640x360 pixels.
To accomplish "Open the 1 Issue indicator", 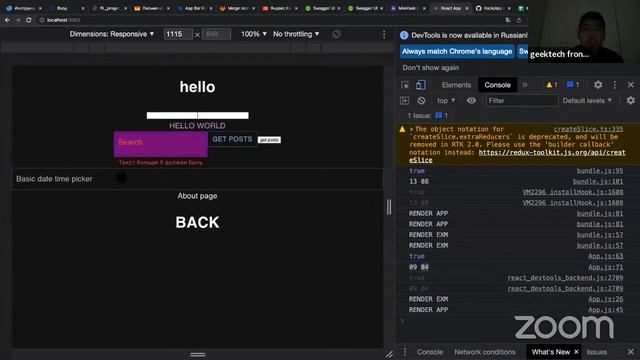I will tap(427, 116).
